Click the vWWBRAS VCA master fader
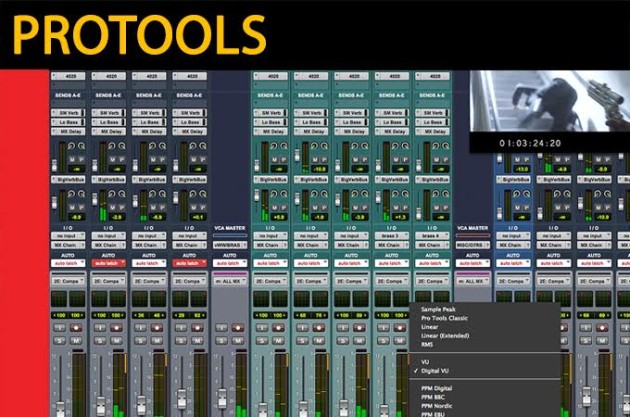 point(222,398)
